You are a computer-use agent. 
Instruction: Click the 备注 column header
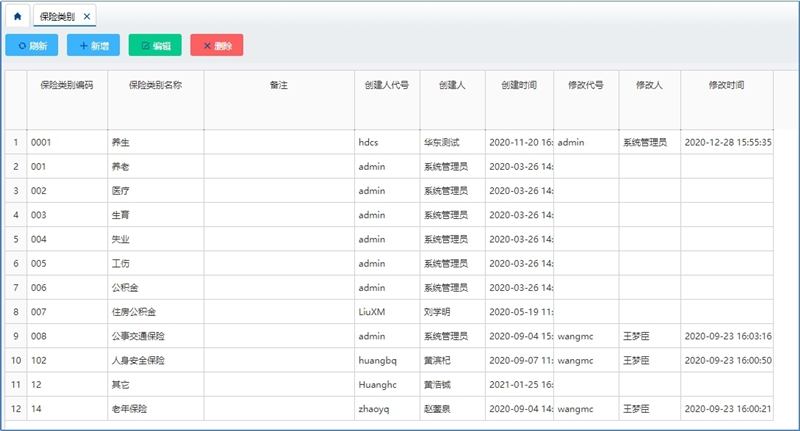tap(279, 86)
